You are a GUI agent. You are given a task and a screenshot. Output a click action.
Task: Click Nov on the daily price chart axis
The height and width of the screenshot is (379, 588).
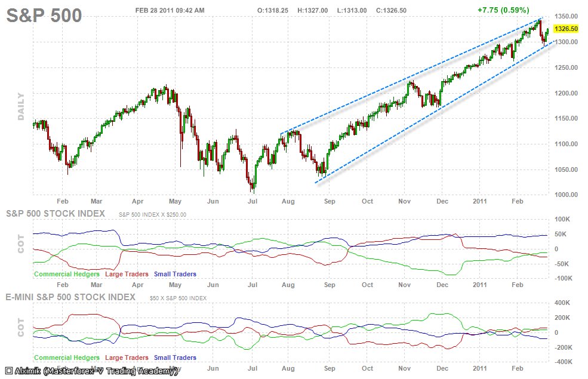(x=404, y=201)
